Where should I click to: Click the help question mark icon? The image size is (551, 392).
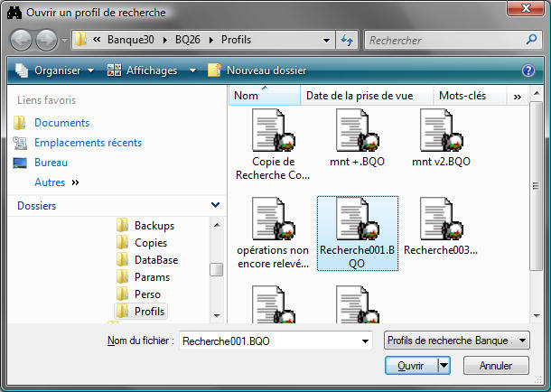pyautogui.click(x=528, y=70)
